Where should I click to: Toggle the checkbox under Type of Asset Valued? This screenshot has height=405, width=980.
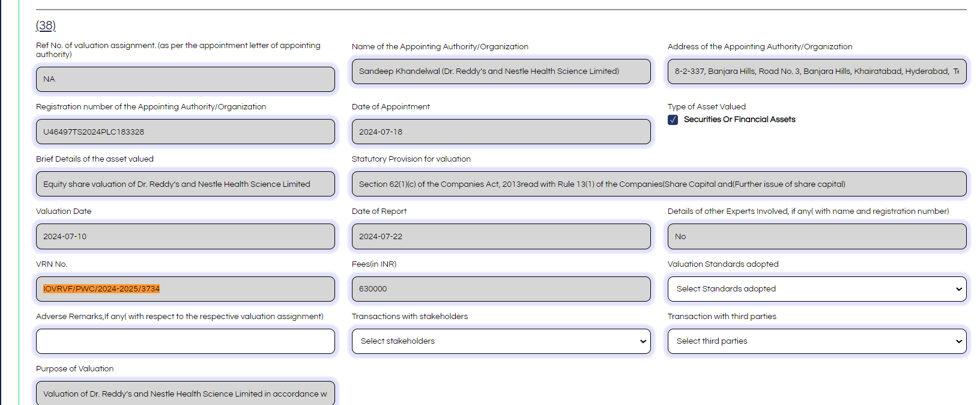click(673, 120)
